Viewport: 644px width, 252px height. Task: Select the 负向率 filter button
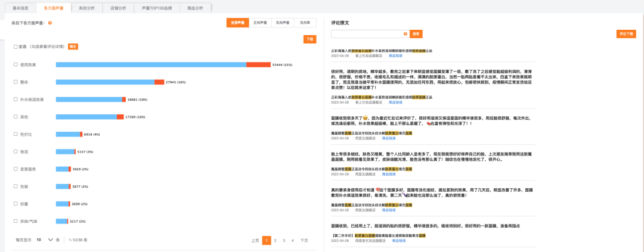[305, 23]
